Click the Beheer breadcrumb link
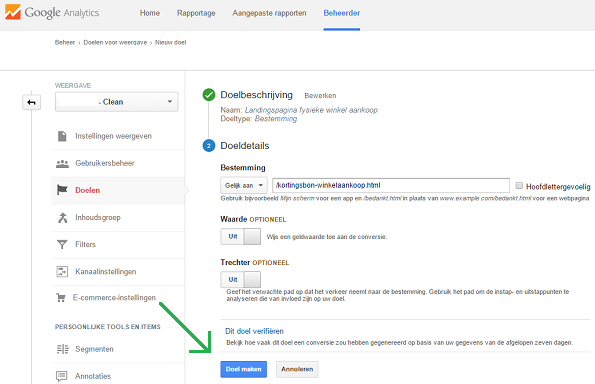595x384 pixels. point(65,42)
